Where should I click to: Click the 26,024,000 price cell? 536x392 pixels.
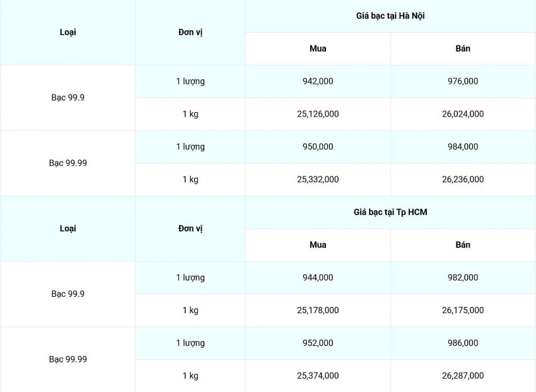[x=463, y=114]
